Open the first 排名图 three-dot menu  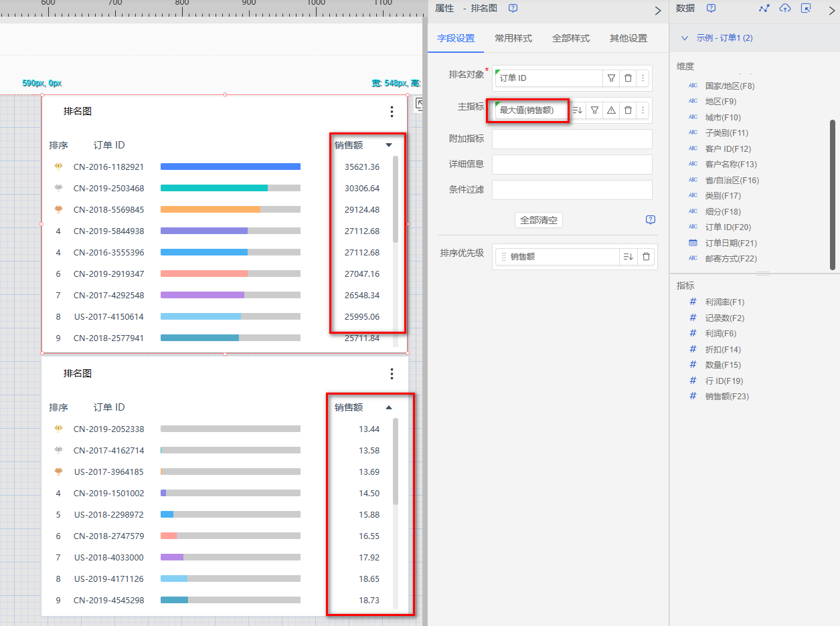point(392,112)
